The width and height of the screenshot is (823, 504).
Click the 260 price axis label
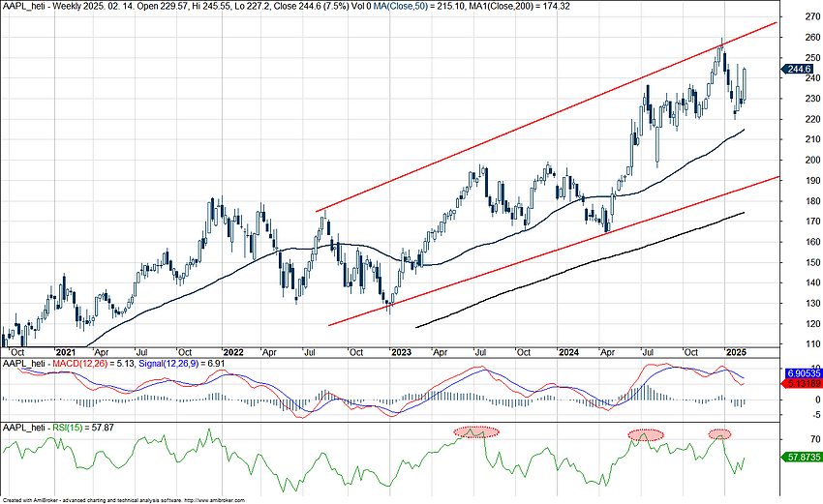tap(812, 37)
